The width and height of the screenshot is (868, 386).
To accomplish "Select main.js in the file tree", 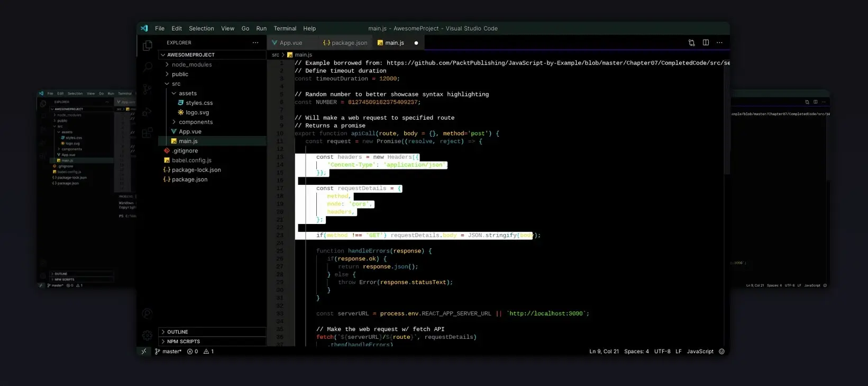I will (x=212, y=141).
